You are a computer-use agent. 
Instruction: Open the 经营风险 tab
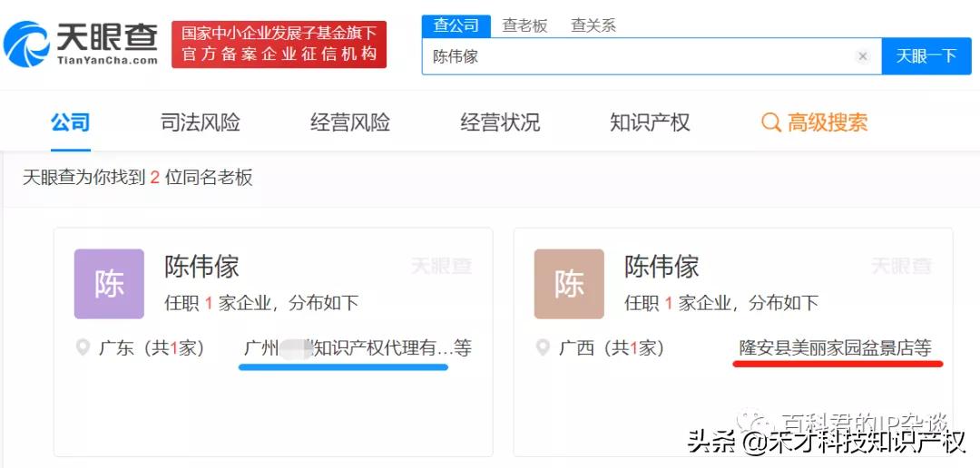[x=350, y=122]
